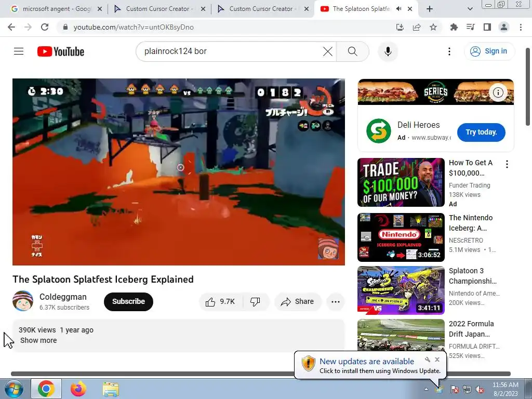Click the YouTube search input field
This screenshot has height=399, width=532.
[231, 51]
